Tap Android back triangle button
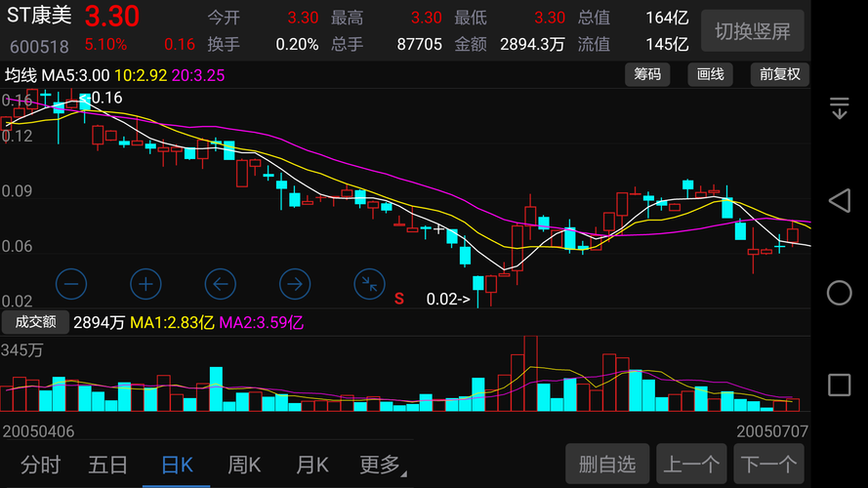868x488 pixels. (x=840, y=200)
